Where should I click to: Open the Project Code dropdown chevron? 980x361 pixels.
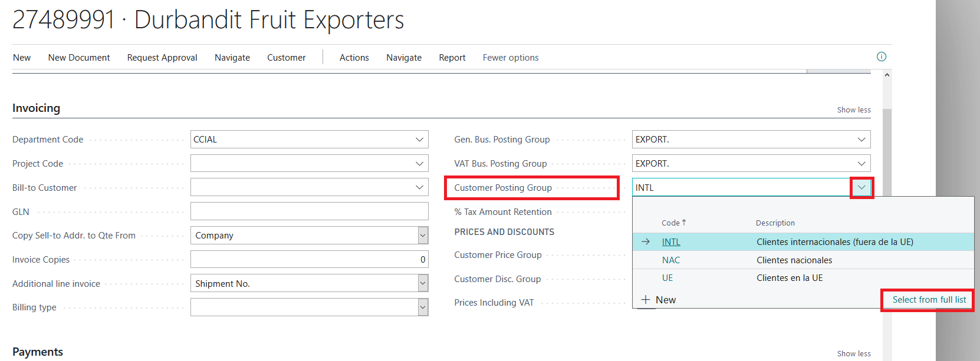tap(419, 164)
